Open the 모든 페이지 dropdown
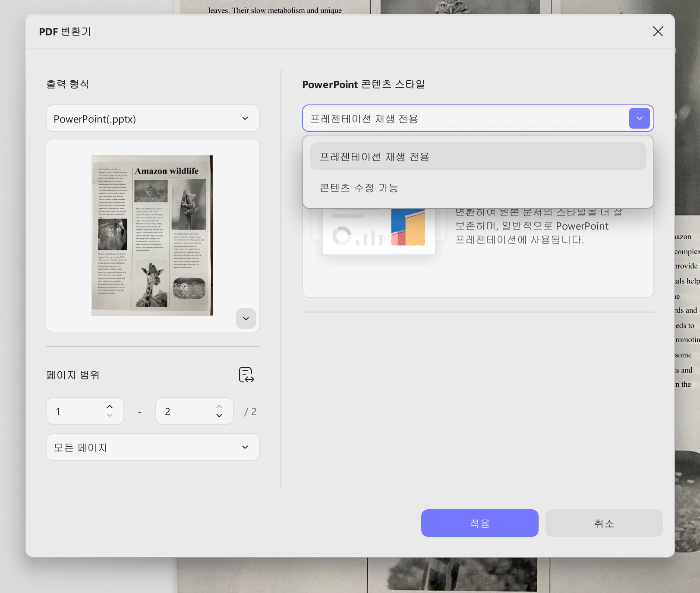 click(x=152, y=447)
